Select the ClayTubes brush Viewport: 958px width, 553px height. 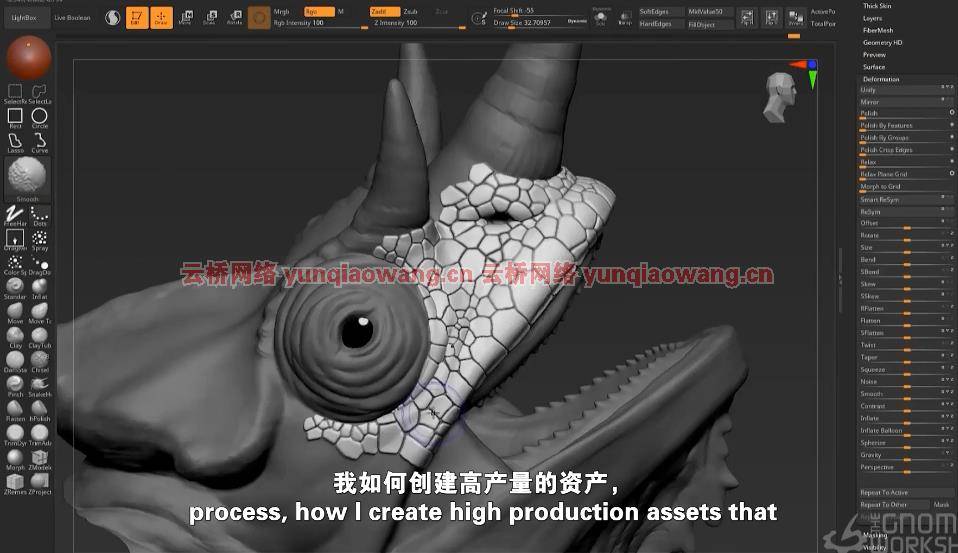point(40,337)
